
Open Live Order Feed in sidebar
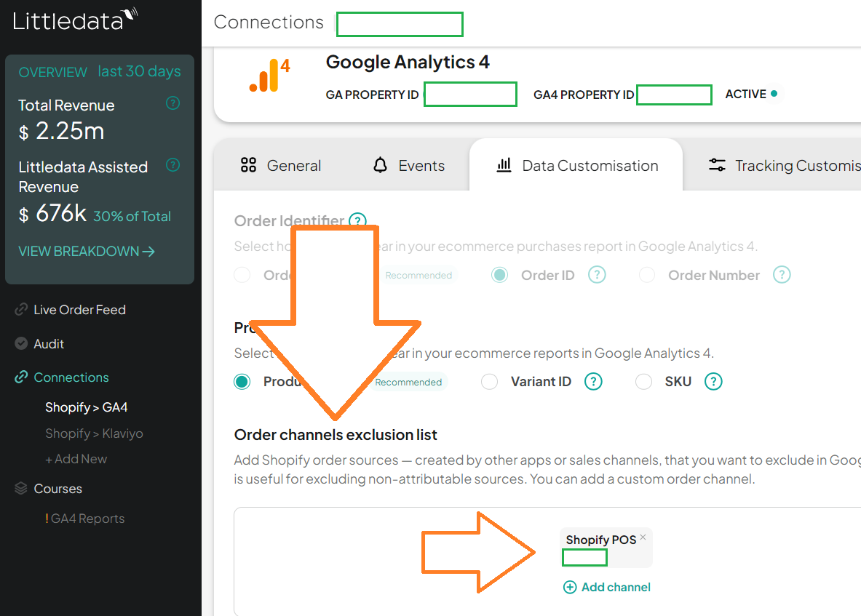[x=79, y=309]
